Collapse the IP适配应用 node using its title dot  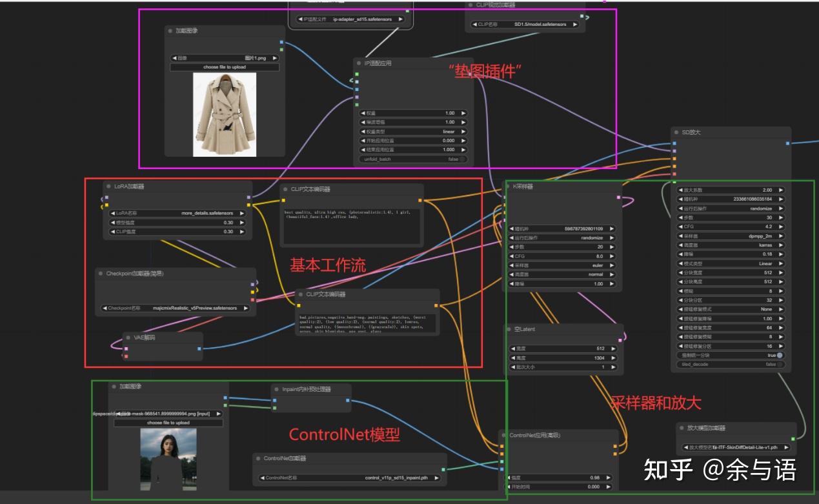point(358,63)
